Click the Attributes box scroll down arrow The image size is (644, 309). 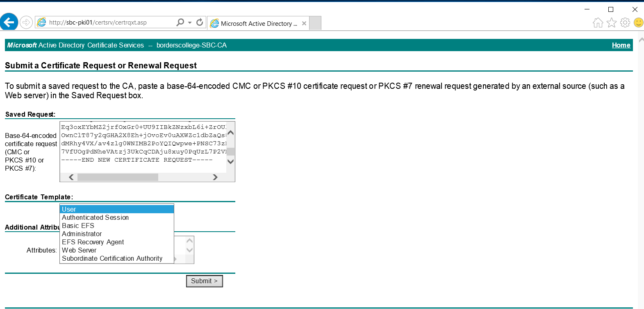(x=189, y=250)
